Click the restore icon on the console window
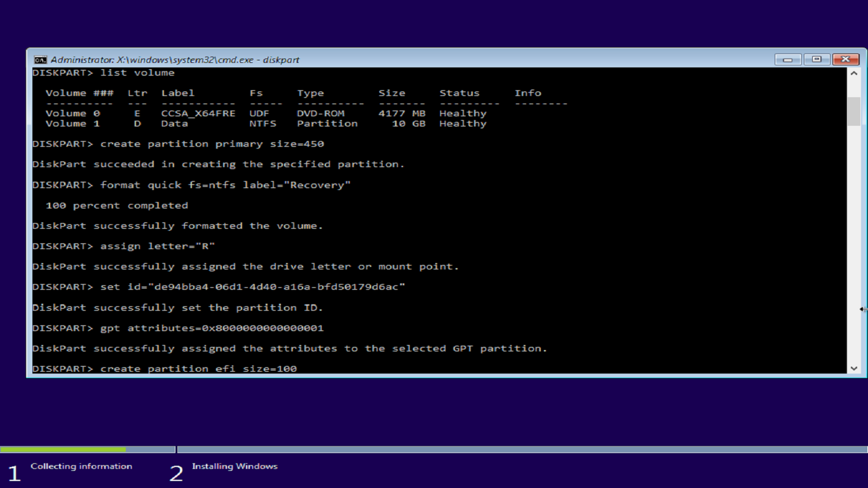This screenshot has width=868, height=488. 817,58
